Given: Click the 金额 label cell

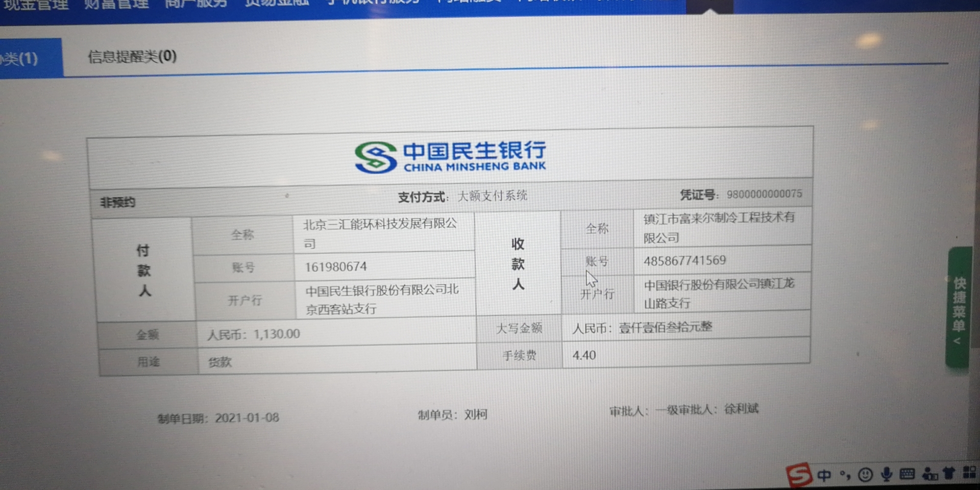Looking at the screenshot, I should 148,335.
